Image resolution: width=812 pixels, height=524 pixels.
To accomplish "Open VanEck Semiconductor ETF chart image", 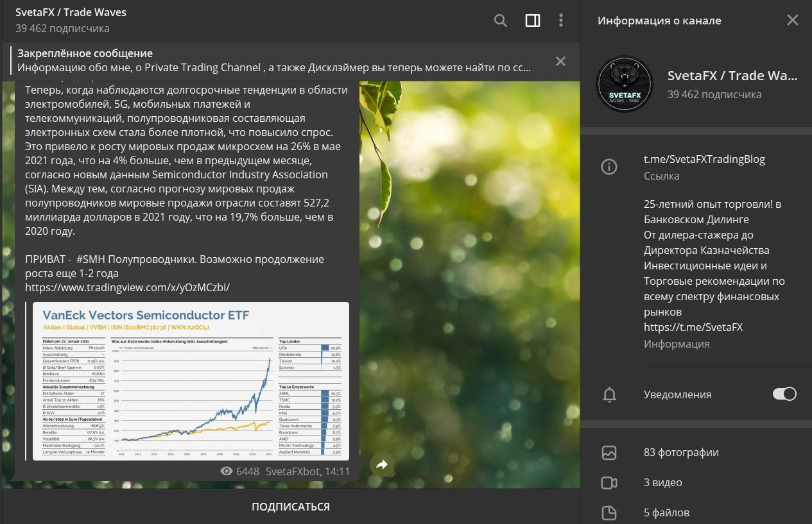I will [x=191, y=381].
